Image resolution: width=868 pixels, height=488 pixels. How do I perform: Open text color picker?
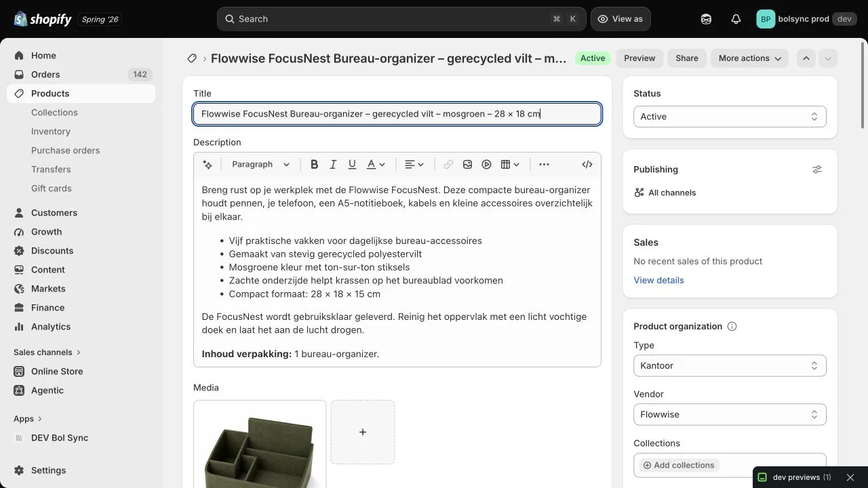pos(376,164)
